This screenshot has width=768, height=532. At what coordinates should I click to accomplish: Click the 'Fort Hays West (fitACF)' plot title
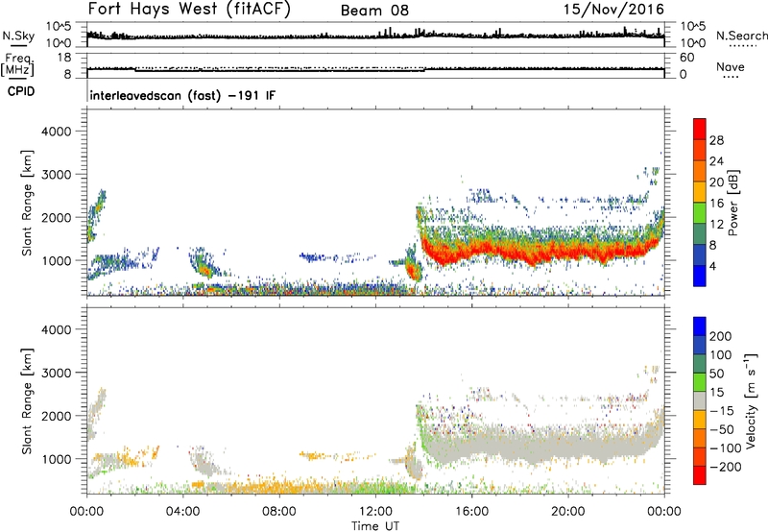[189, 9]
